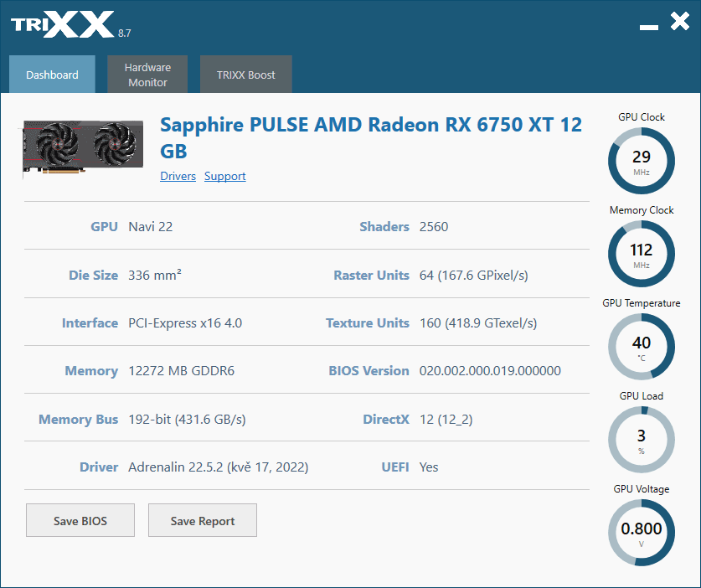Click the Memory Bus value '192-bit (431.6 GB/s)'

187,420
